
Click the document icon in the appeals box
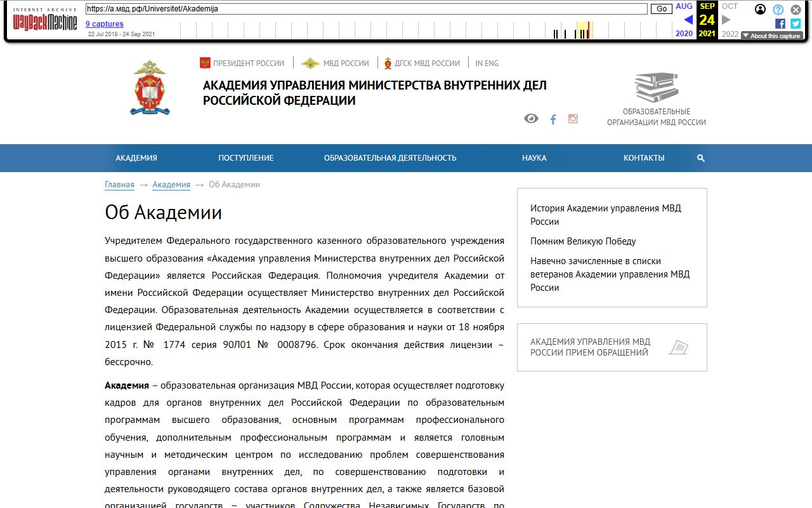click(x=678, y=347)
